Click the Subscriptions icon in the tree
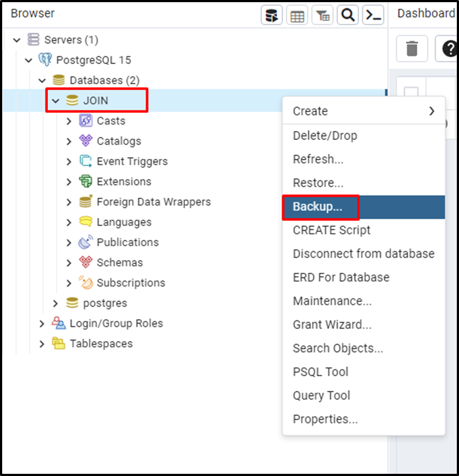Viewport: 459px width, 476px height. click(85, 283)
